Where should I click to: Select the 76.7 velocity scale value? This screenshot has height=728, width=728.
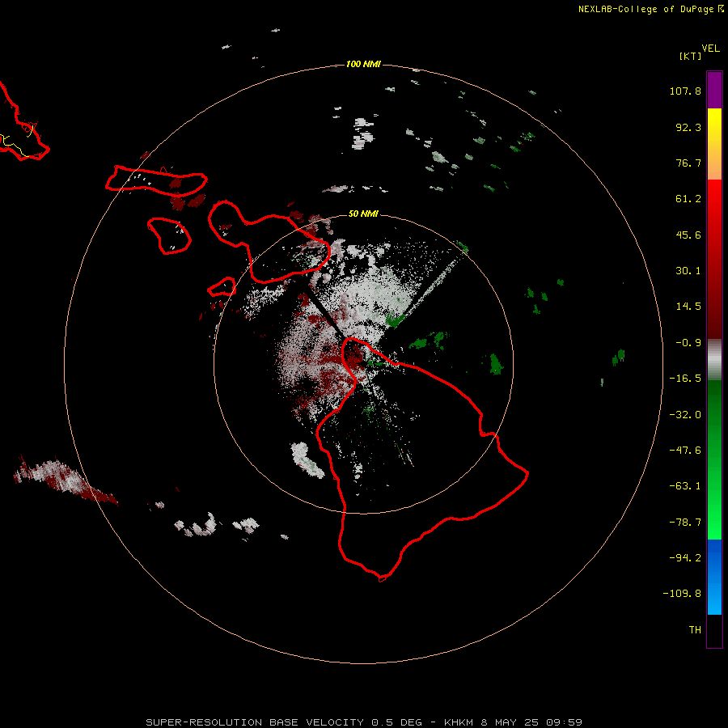click(x=688, y=163)
